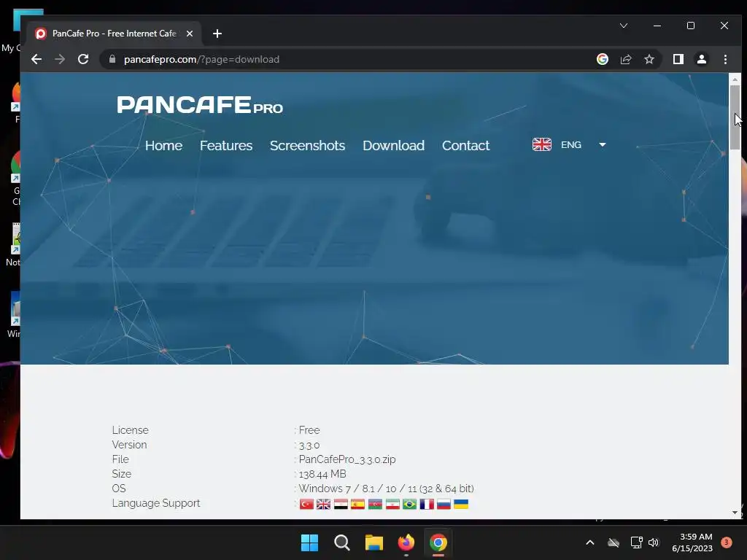Open Firefox from taskbar

(406, 542)
